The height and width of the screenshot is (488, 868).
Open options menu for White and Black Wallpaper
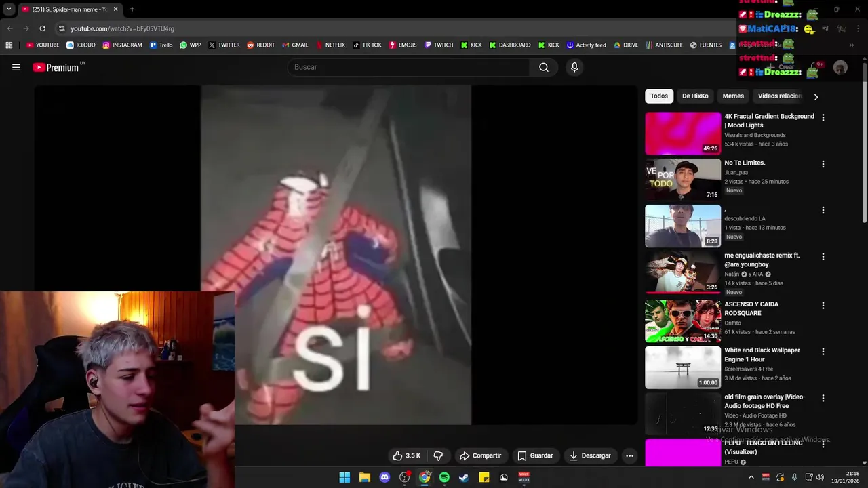pos(823,352)
